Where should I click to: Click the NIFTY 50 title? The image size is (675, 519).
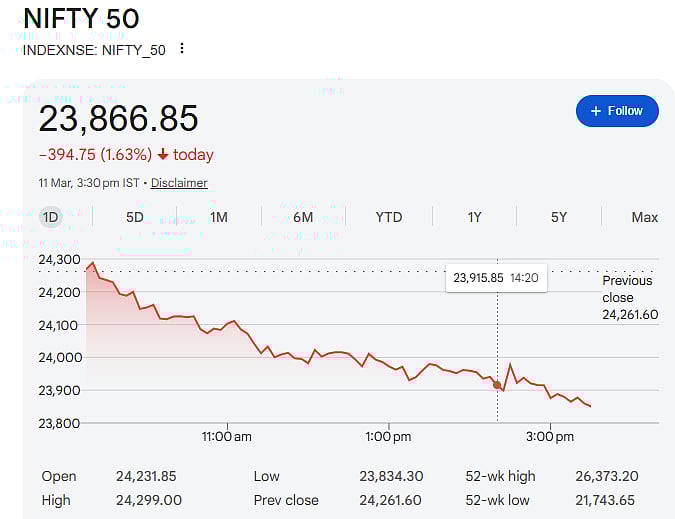pyautogui.click(x=81, y=18)
